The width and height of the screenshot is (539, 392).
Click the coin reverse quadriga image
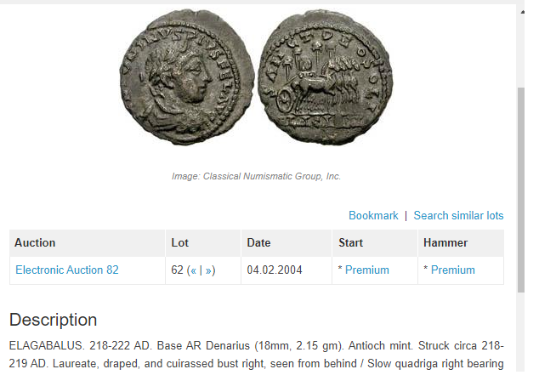tap(326, 77)
